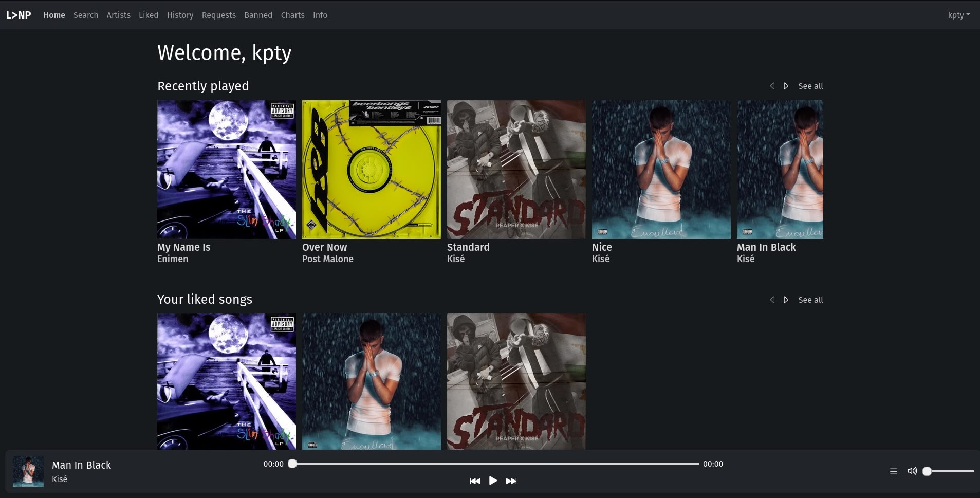This screenshot has width=980, height=498.
Task: Open the Requests page
Action: click(219, 15)
